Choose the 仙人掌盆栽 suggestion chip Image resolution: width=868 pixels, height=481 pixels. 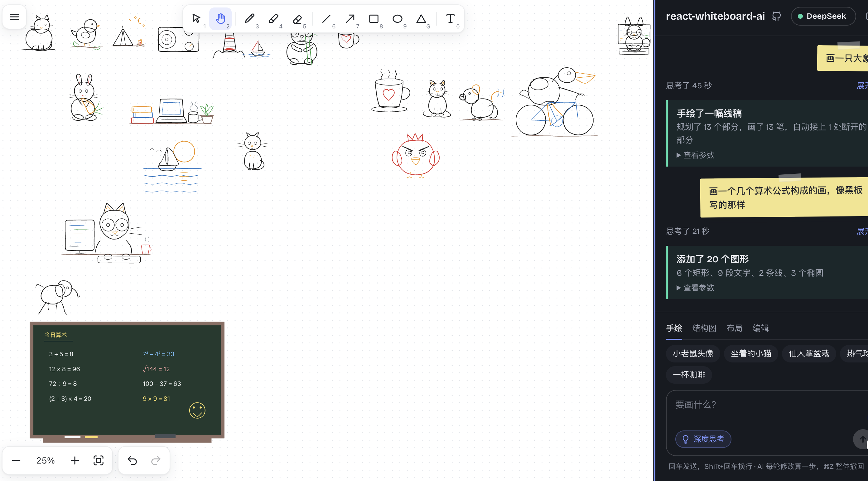[x=809, y=354]
